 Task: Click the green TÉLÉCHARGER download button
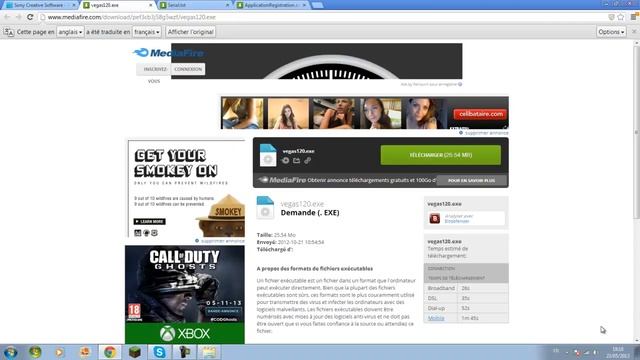point(441,155)
